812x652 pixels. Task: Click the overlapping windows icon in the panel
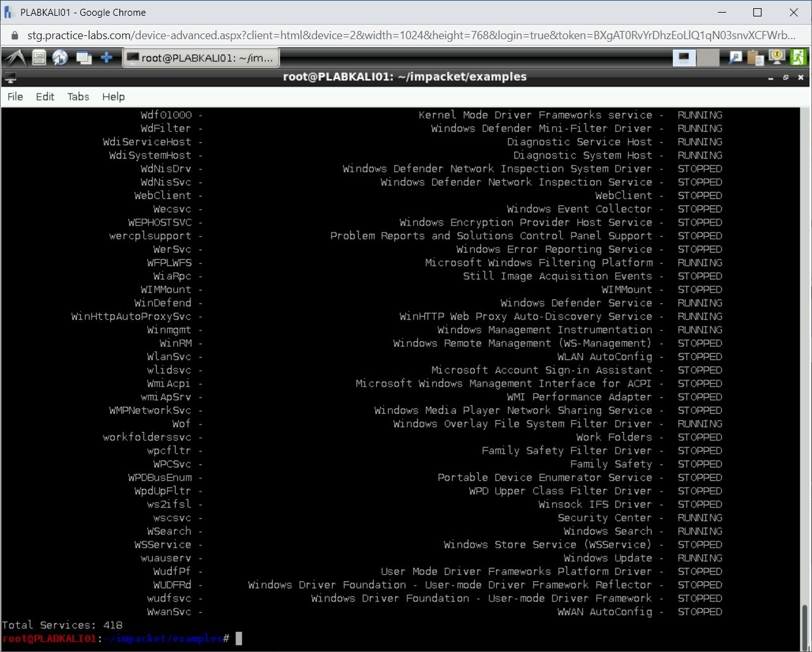83,58
